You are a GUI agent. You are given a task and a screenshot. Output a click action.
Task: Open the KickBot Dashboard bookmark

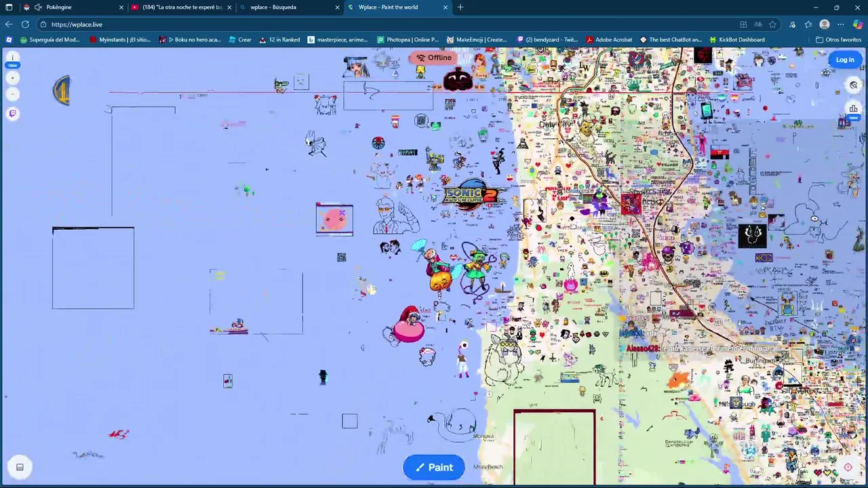736,39
